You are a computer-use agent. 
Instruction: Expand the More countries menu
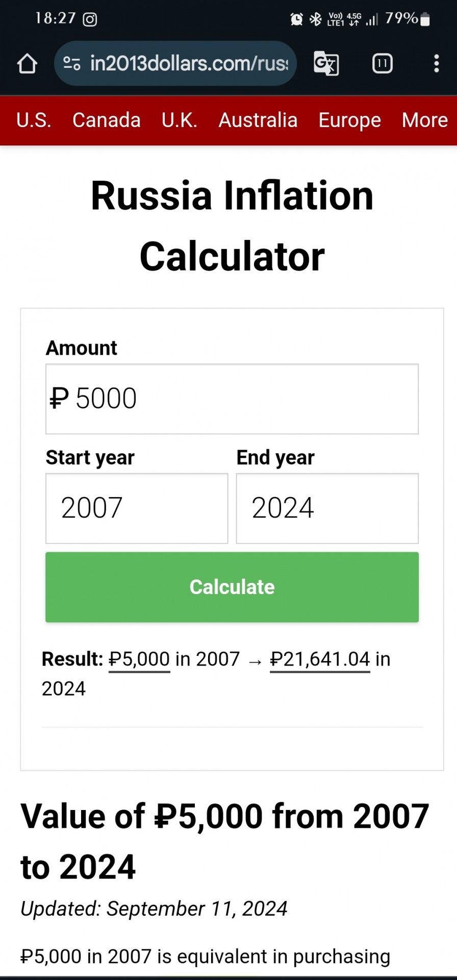(x=425, y=120)
